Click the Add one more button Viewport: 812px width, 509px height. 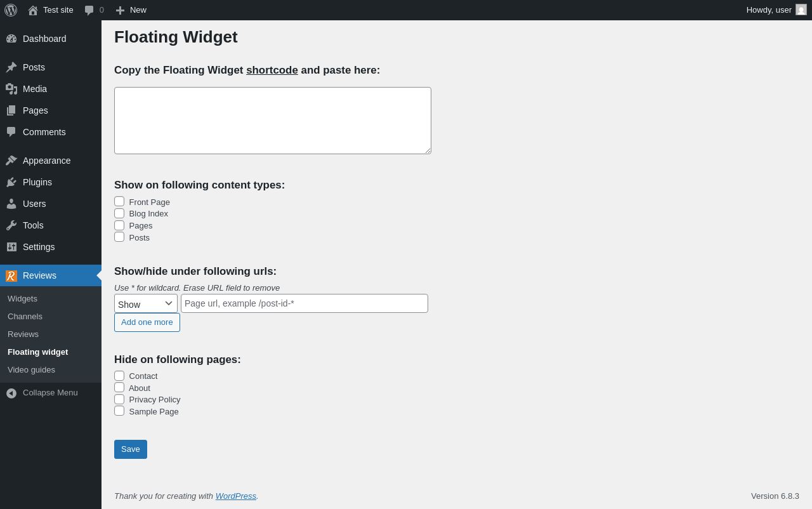coord(147,322)
